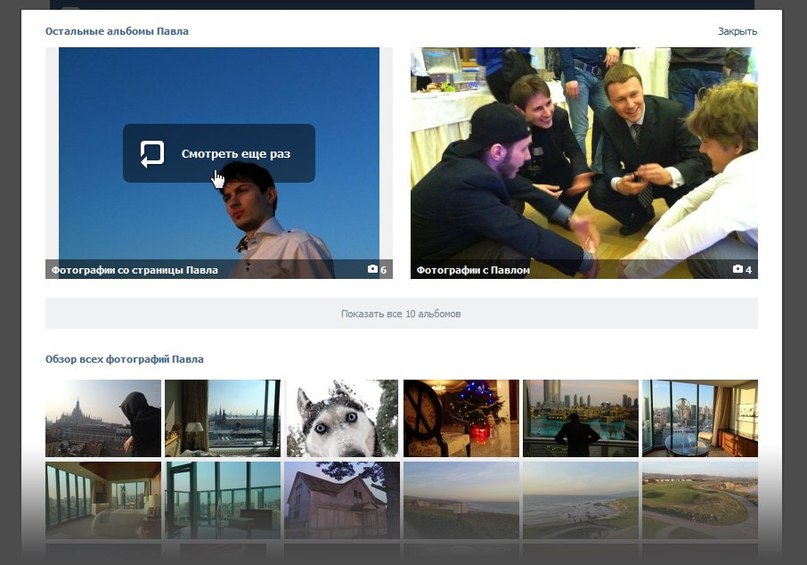Open the glass table city view photo
The height and width of the screenshot is (565, 807).
pos(700,418)
